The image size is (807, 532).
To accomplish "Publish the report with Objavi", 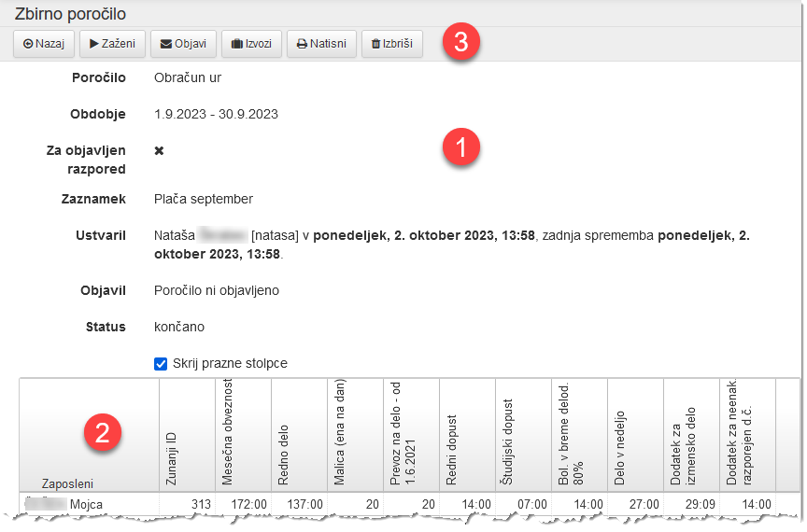I will [183, 44].
